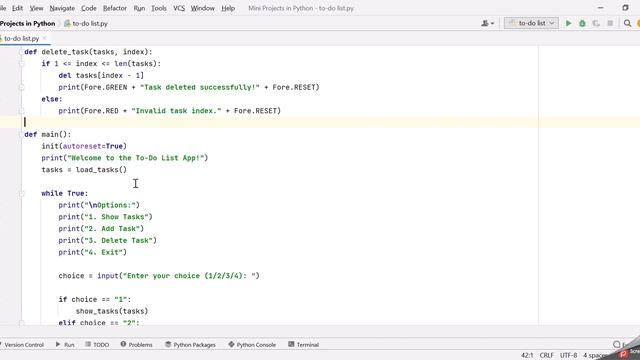This screenshot has width=640, height=360.
Task: Click the print("1. Show Tasks") line
Action: 105,217
